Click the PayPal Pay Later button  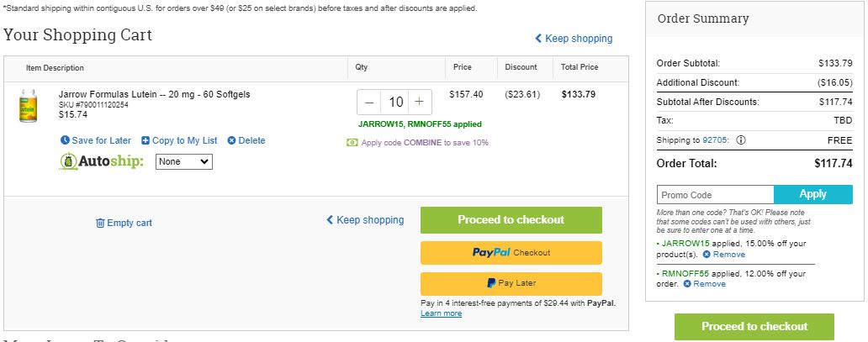point(511,283)
